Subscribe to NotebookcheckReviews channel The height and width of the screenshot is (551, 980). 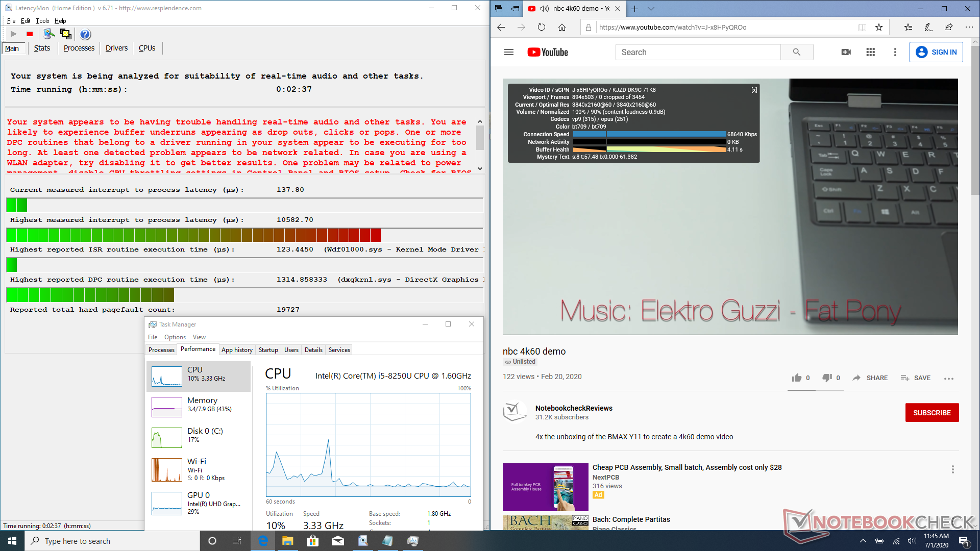[x=932, y=413]
